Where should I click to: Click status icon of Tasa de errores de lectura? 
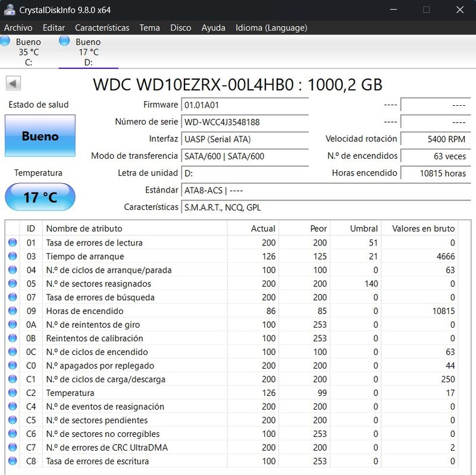point(12,243)
